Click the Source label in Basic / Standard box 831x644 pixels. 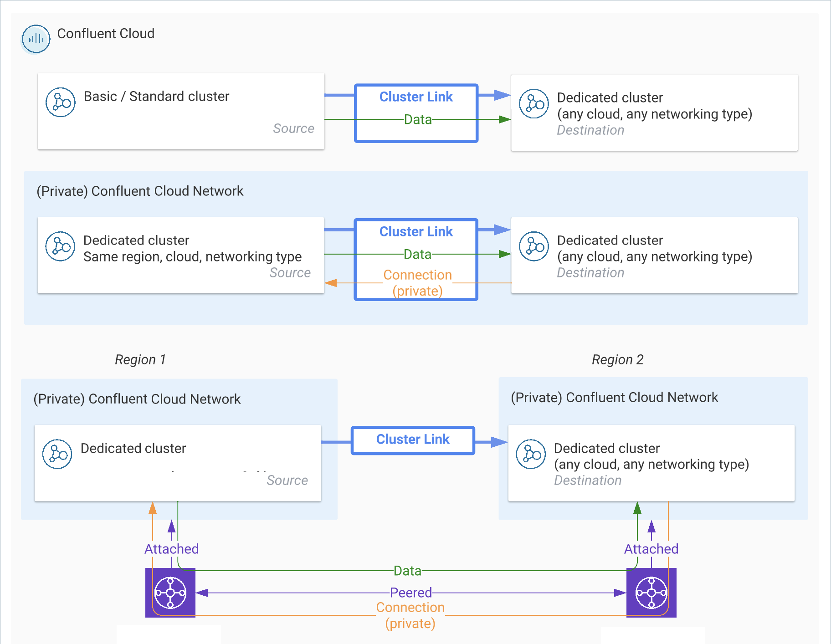pos(293,128)
